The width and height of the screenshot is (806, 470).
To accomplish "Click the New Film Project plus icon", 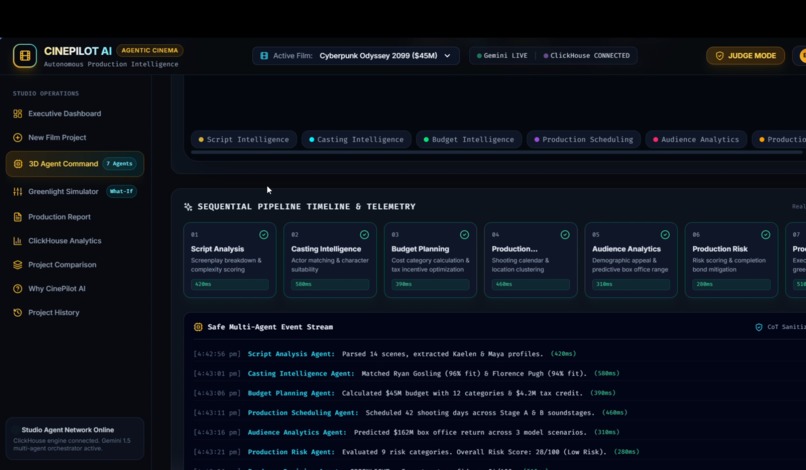I will coord(17,137).
